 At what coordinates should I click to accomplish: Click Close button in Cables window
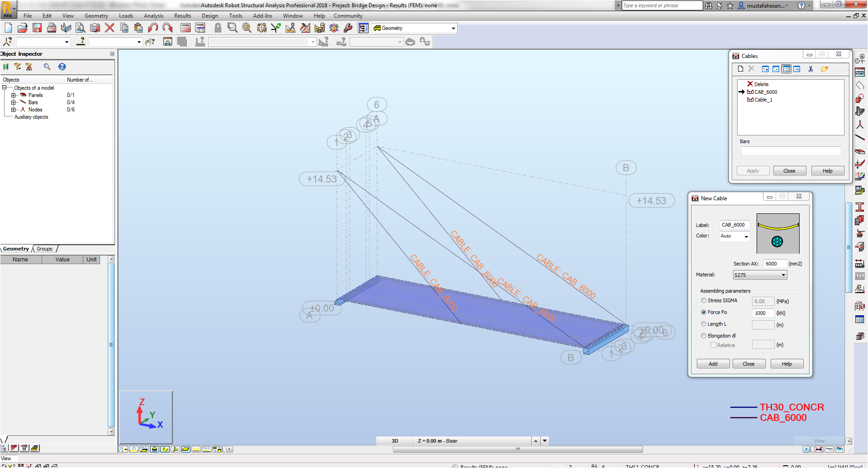pyautogui.click(x=789, y=171)
